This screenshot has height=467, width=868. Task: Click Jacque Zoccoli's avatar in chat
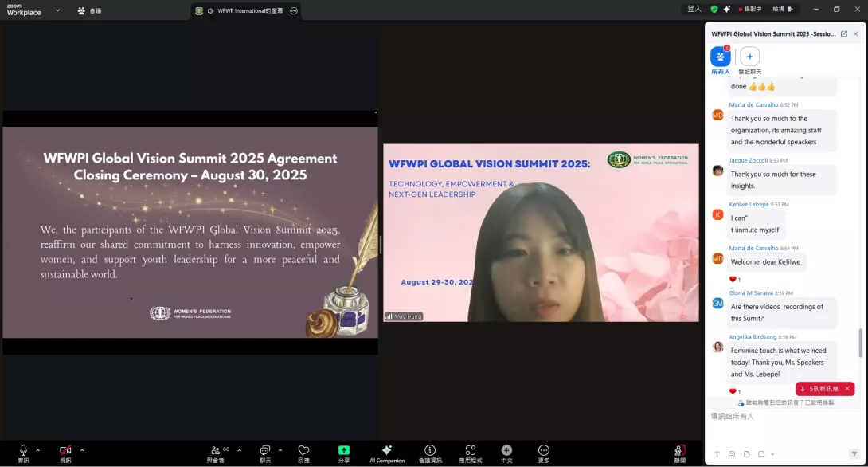point(718,171)
